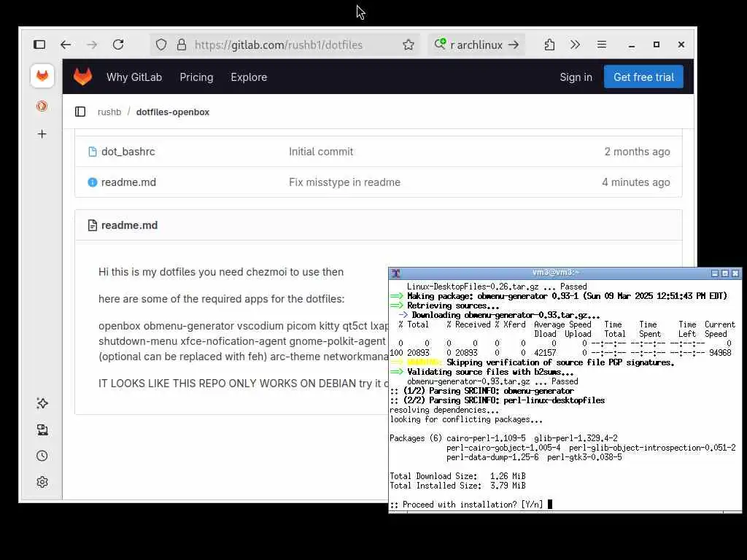Click the 'resolving dependencies...' terminal line
747x560 pixels.
click(444, 410)
